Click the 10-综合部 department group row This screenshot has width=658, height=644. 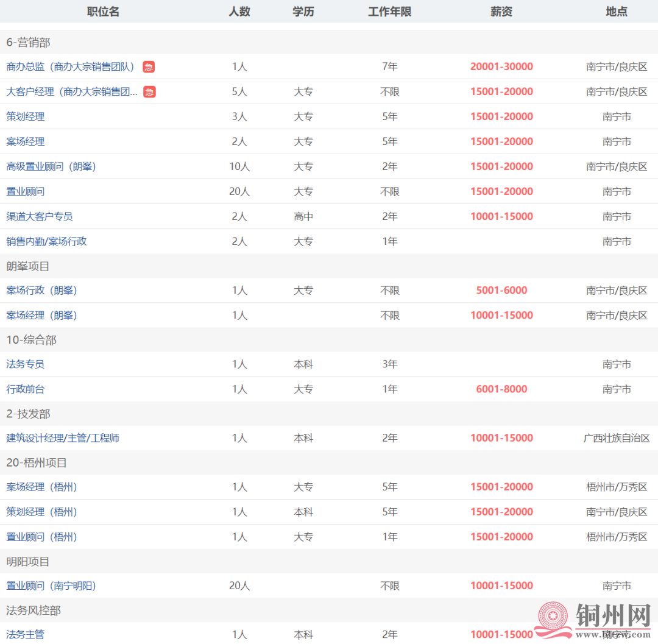31,340
